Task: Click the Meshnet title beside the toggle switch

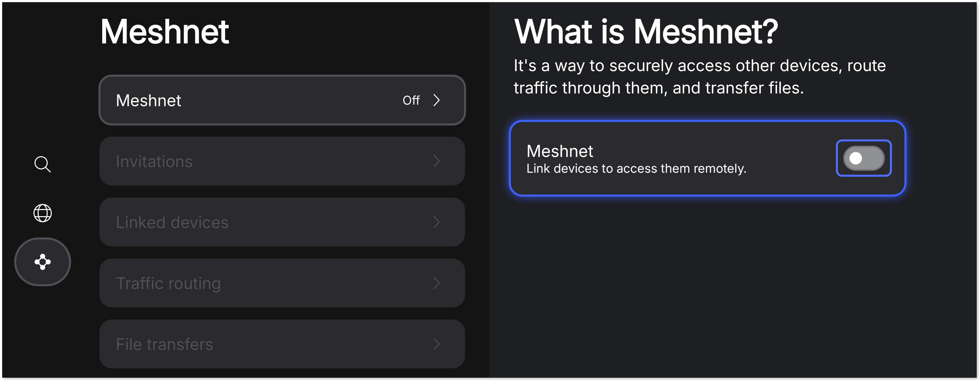Action: pos(560,151)
